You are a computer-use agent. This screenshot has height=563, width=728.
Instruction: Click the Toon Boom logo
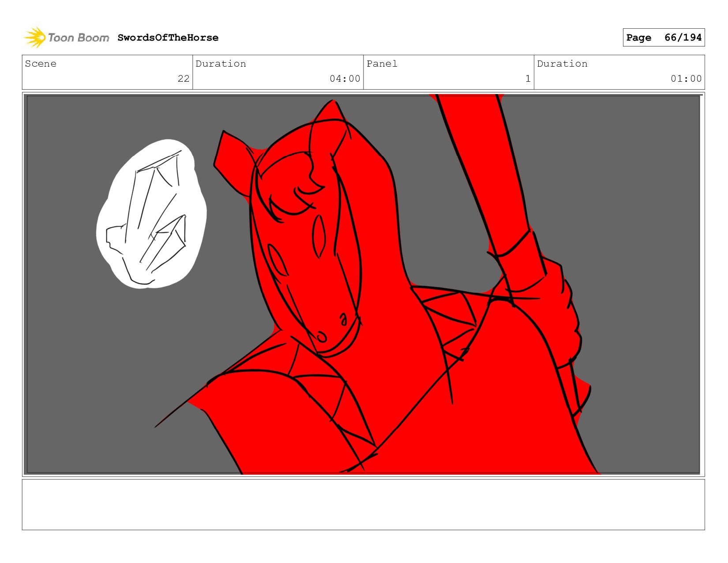pyautogui.click(x=66, y=38)
